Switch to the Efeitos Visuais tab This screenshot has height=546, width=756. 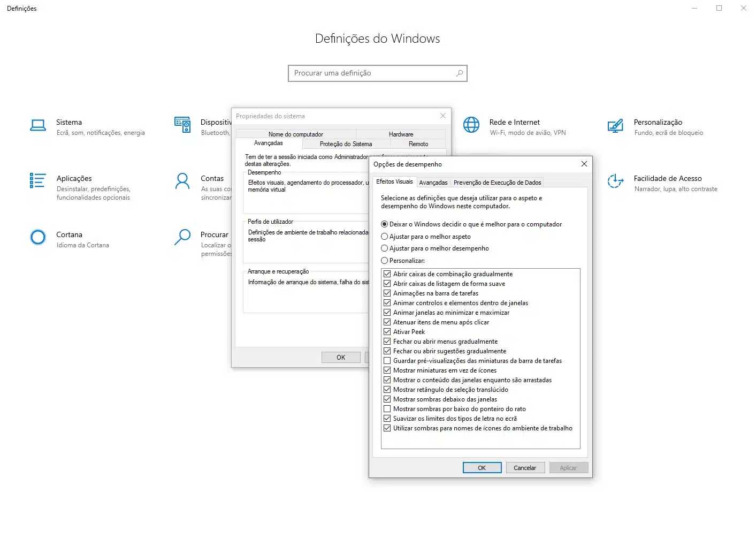pyautogui.click(x=394, y=181)
